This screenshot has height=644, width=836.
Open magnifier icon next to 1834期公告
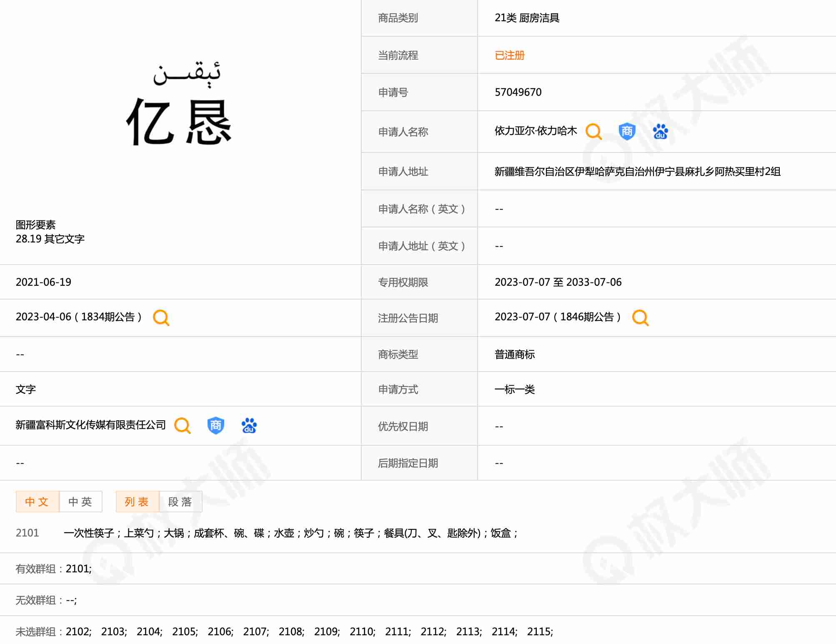click(161, 317)
